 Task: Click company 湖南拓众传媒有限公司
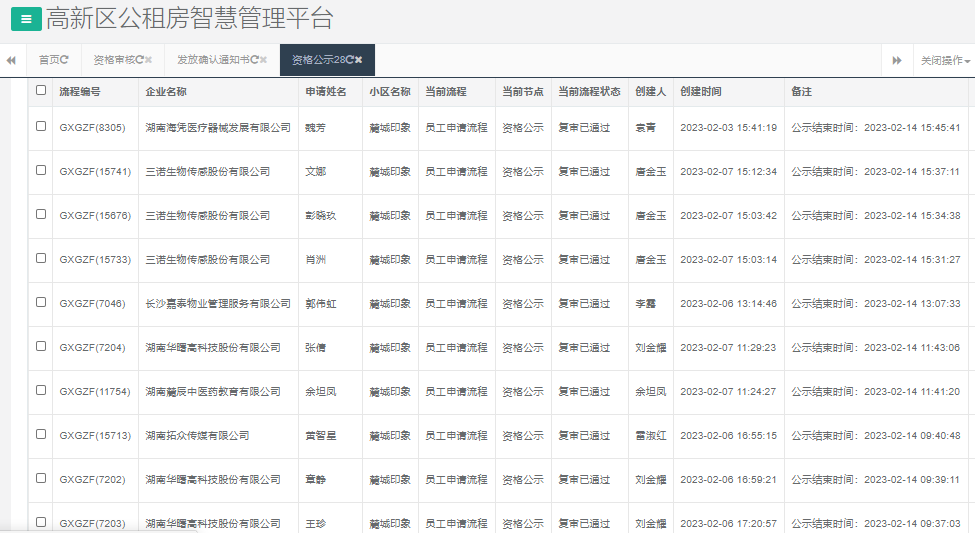(x=197, y=436)
